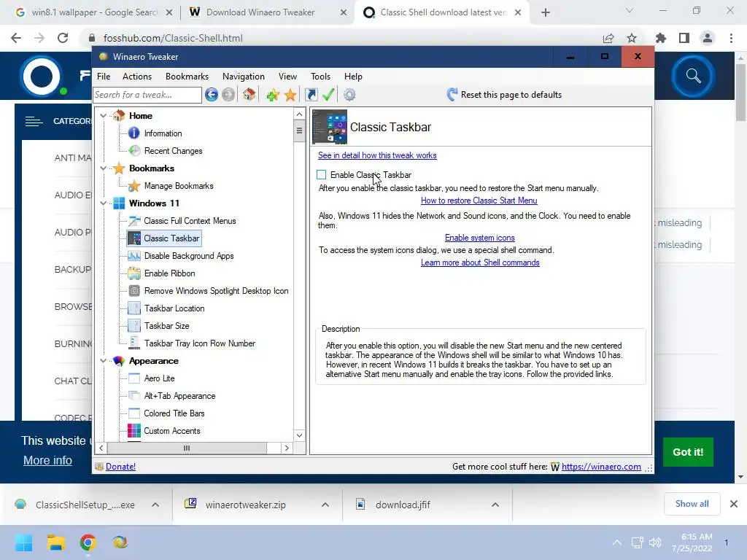The image size is (747, 560).
Task: Open the View menu
Action: click(x=287, y=76)
